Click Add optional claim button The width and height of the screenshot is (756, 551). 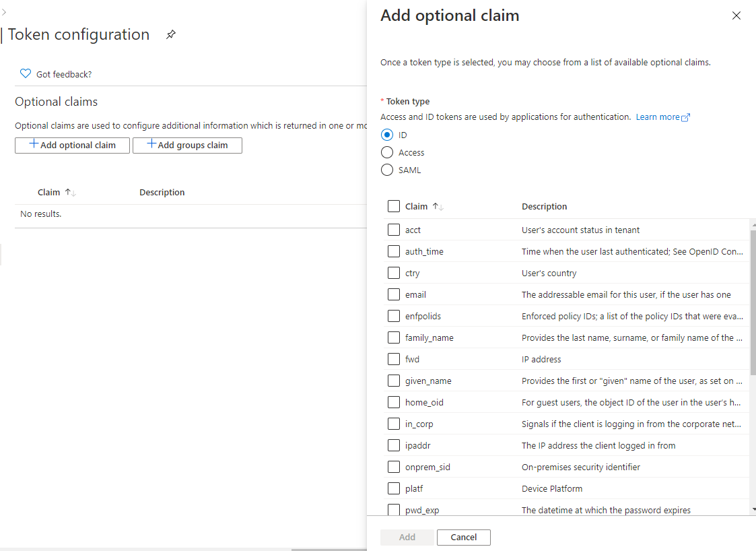click(72, 145)
